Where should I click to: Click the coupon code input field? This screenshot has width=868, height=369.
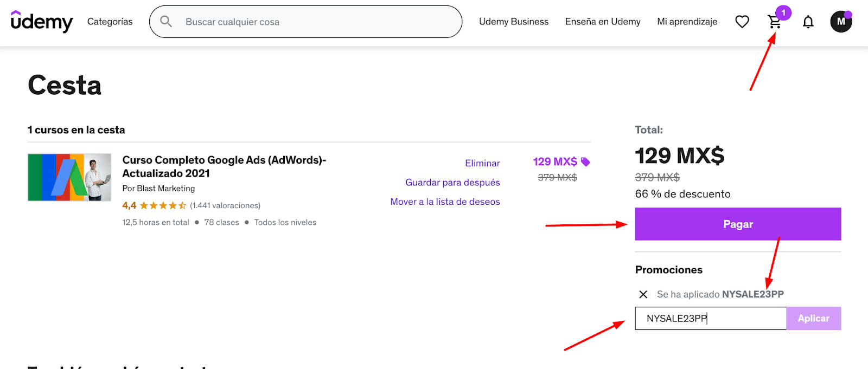[711, 319]
